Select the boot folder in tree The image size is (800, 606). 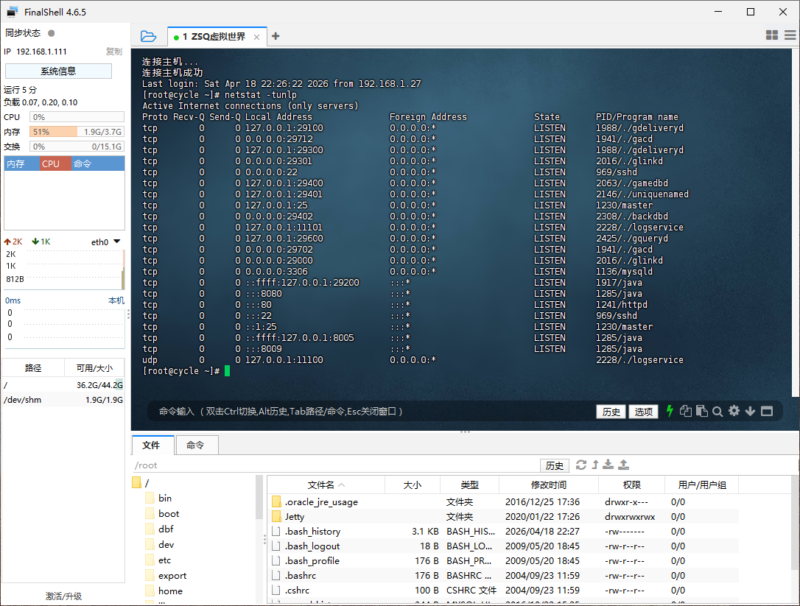pyautogui.click(x=162, y=514)
